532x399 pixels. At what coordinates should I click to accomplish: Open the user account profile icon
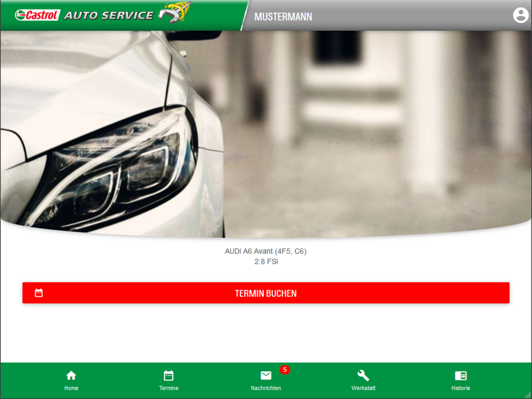[x=520, y=15]
